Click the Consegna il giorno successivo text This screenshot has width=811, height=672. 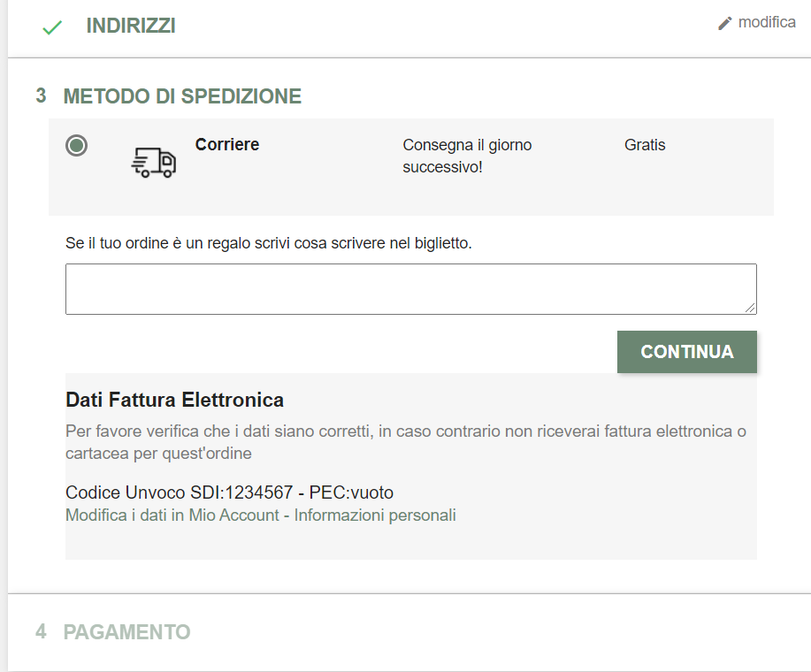467,156
